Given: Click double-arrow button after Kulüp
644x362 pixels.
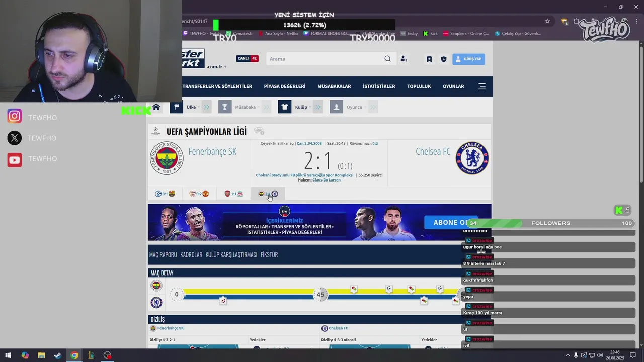Looking at the screenshot, I should 318,107.
